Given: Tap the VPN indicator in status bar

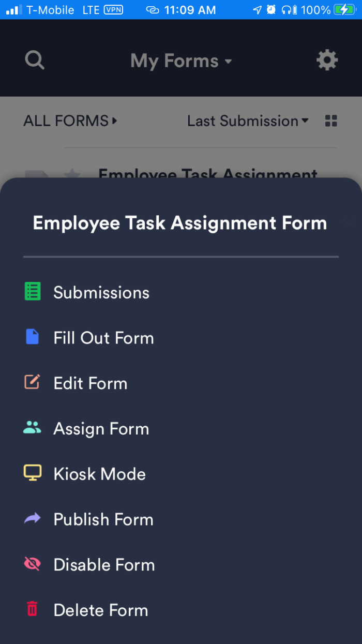Looking at the screenshot, I should [x=113, y=9].
